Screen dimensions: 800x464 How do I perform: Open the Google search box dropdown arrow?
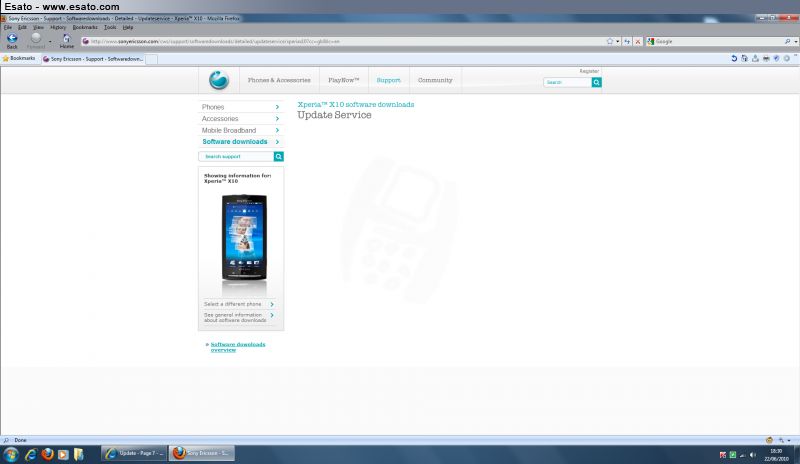[x=795, y=41]
